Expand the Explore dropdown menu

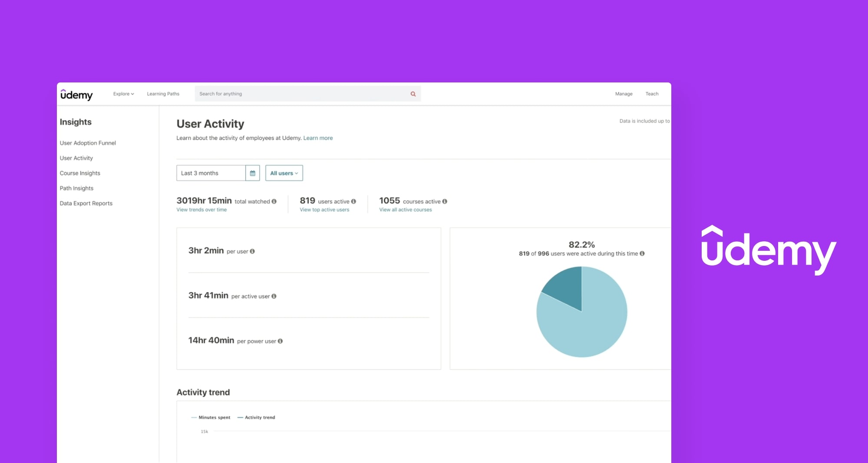pyautogui.click(x=123, y=94)
